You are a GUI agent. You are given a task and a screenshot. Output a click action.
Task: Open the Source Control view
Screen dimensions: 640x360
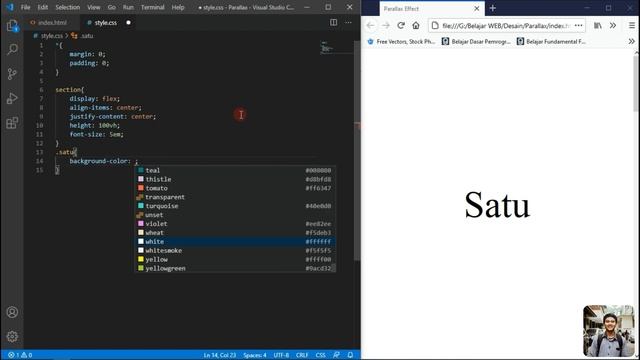(x=12, y=74)
